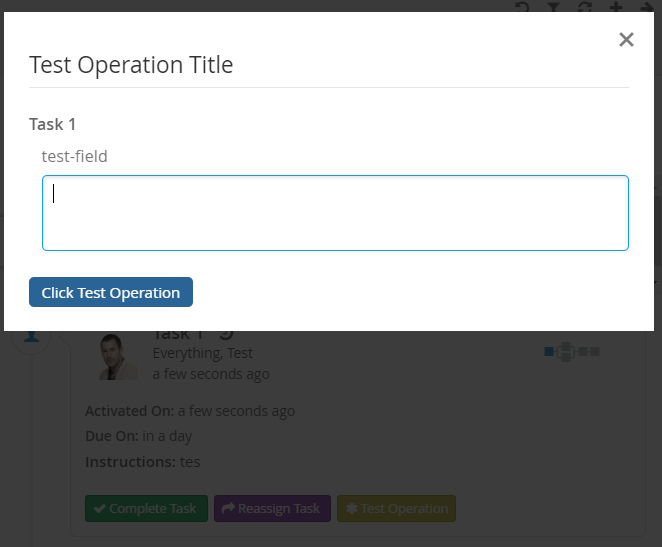
Task: Open the filter funnel icon
Action: click(x=553, y=7)
